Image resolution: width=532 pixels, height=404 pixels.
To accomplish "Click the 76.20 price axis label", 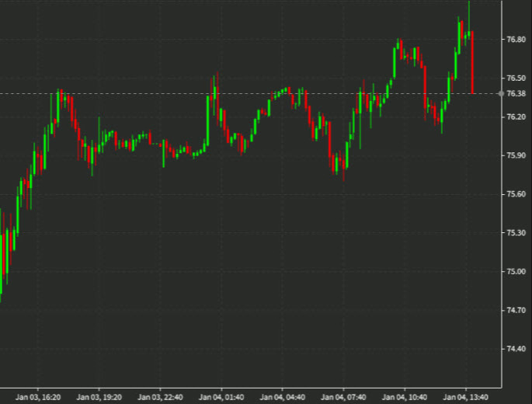I will (x=516, y=117).
